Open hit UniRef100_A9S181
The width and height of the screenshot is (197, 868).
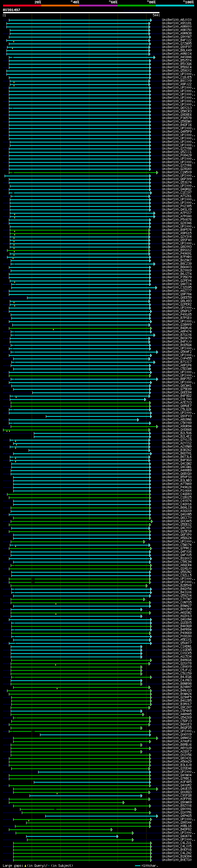tap(177, 23)
